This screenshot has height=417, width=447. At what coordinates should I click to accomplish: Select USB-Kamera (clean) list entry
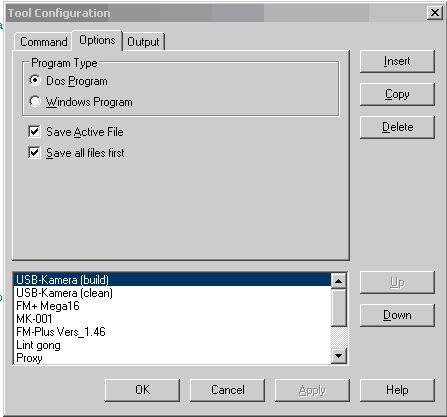(x=172, y=293)
